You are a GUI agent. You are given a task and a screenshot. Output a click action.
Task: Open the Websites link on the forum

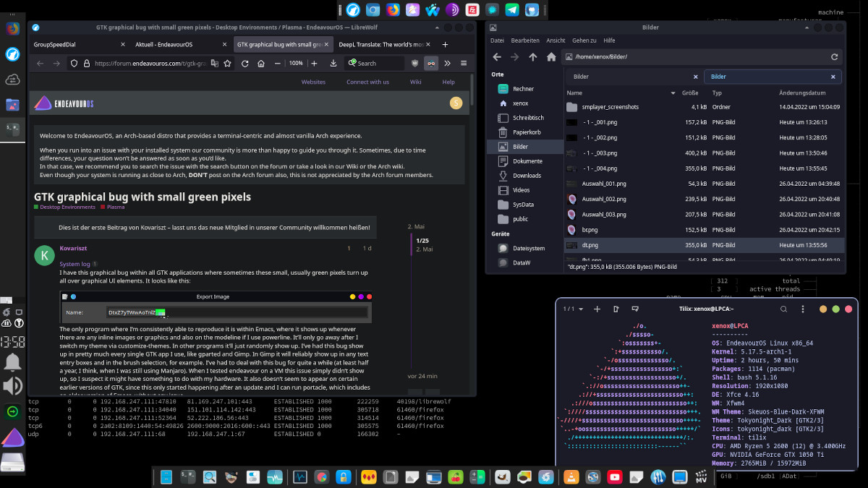coord(313,82)
